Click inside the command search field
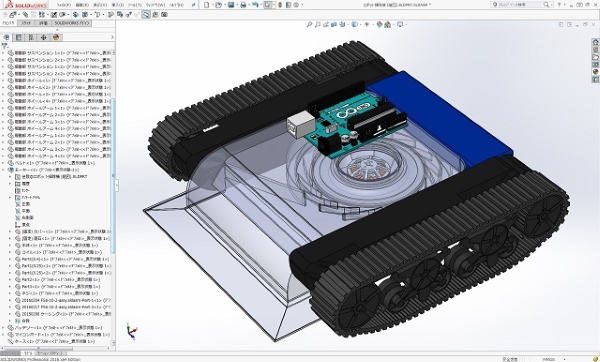The width and height of the screenshot is (600, 362). (519, 5)
